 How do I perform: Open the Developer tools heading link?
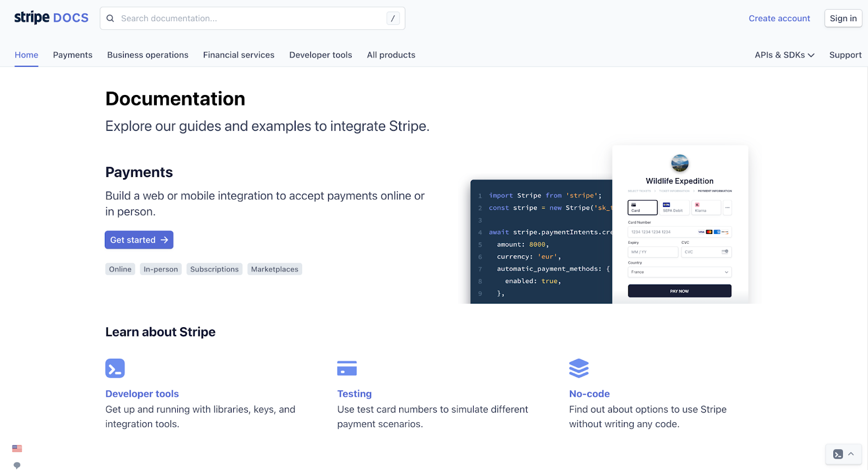click(x=142, y=394)
